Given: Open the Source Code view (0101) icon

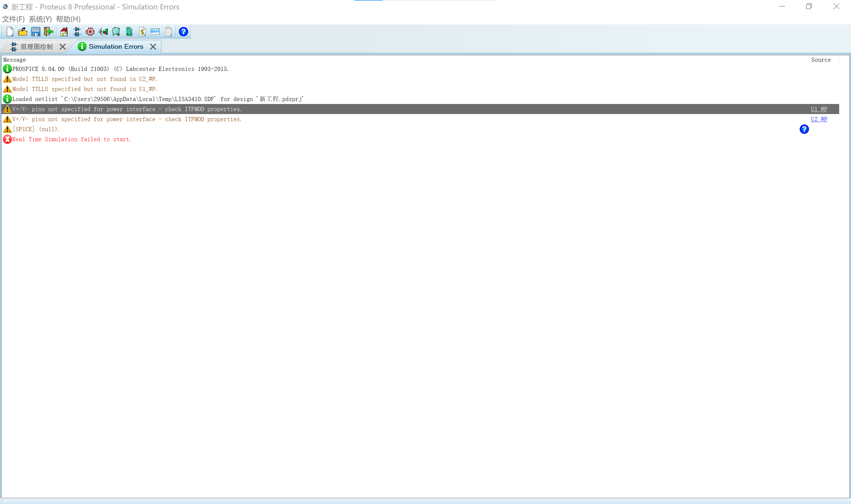Looking at the screenshot, I should (155, 32).
